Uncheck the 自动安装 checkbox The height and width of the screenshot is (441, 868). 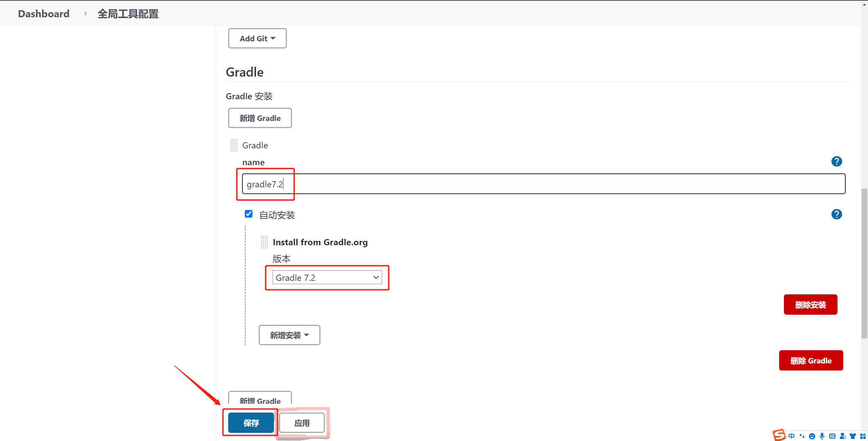click(x=249, y=214)
